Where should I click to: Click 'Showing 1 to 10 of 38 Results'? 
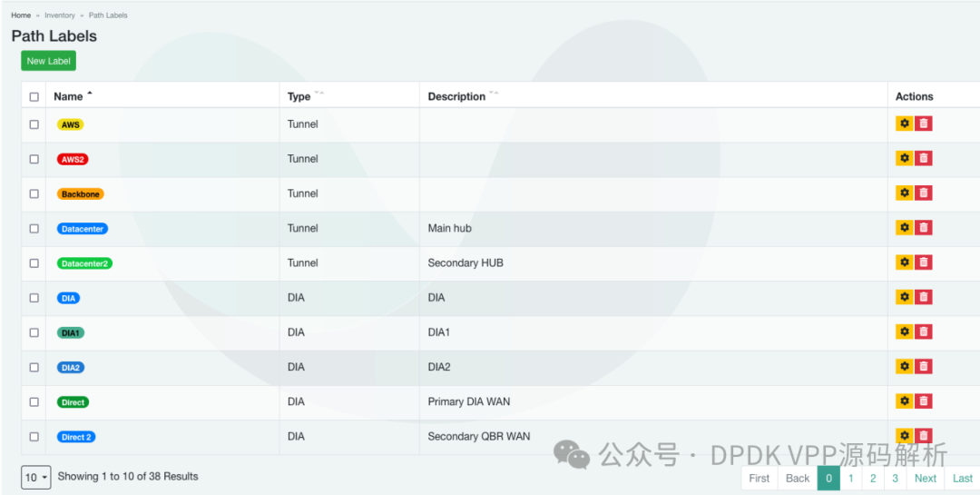point(128,476)
